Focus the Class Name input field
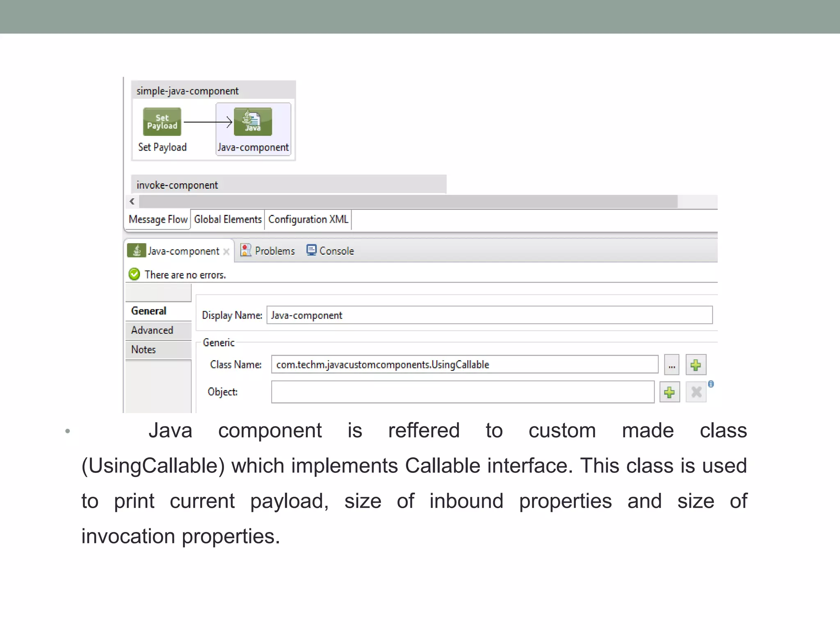This screenshot has width=840, height=630. (465, 364)
